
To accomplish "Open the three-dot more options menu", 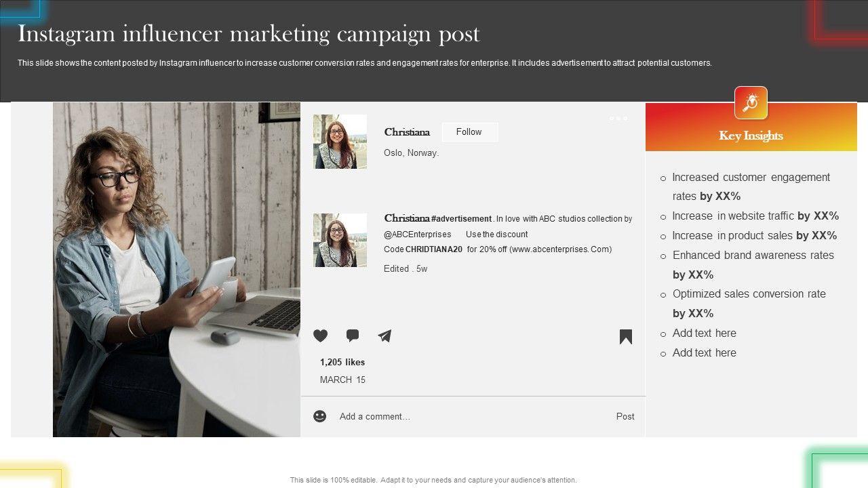I will [618, 119].
